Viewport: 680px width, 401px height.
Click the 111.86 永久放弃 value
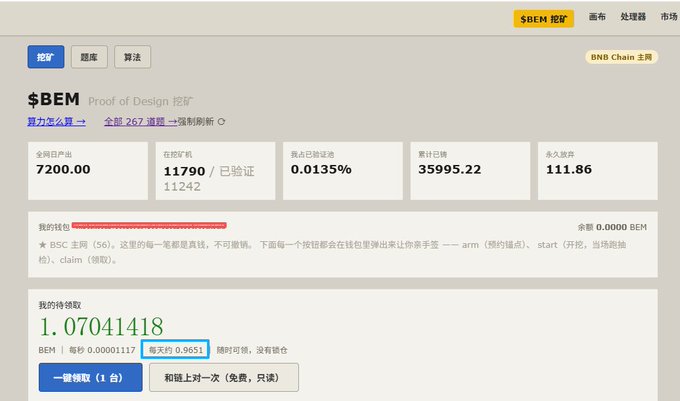pos(569,169)
